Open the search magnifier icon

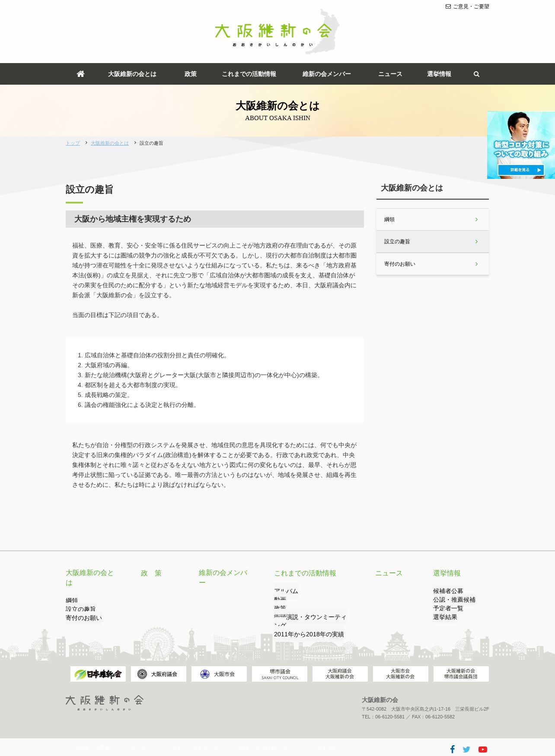[476, 74]
